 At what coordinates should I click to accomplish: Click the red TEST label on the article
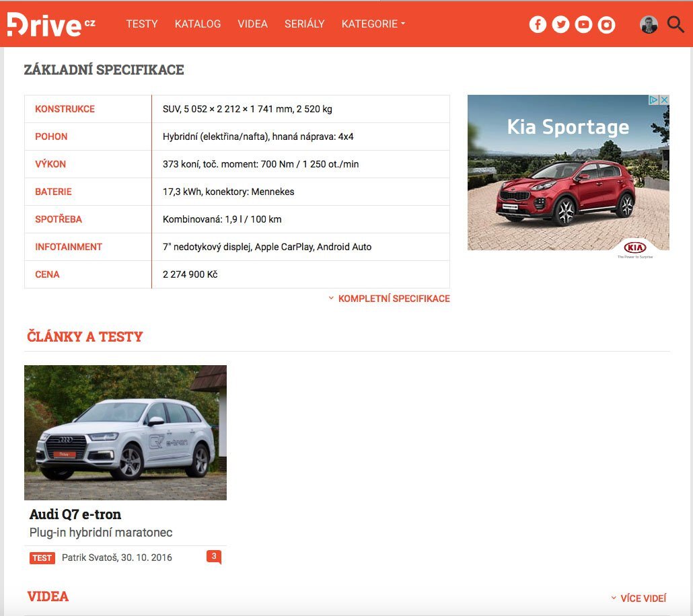coord(41,557)
